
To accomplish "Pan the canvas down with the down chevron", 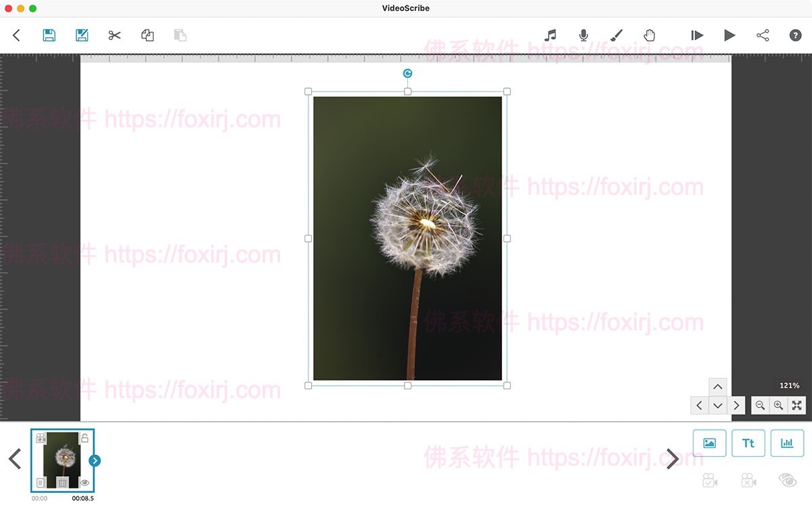I will click(718, 405).
